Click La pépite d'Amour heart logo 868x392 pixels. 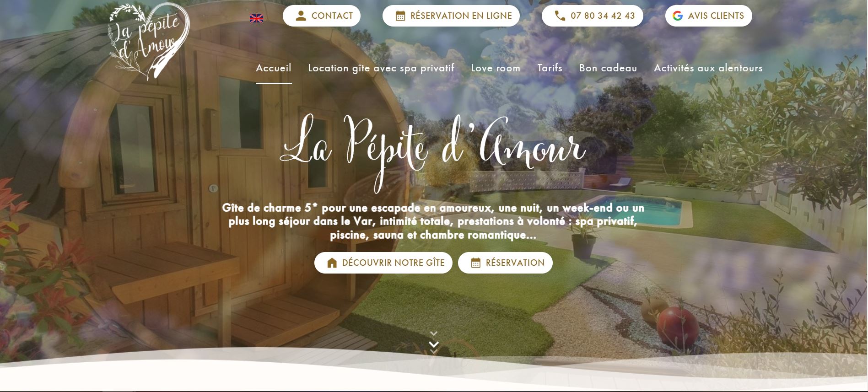click(x=149, y=41)
